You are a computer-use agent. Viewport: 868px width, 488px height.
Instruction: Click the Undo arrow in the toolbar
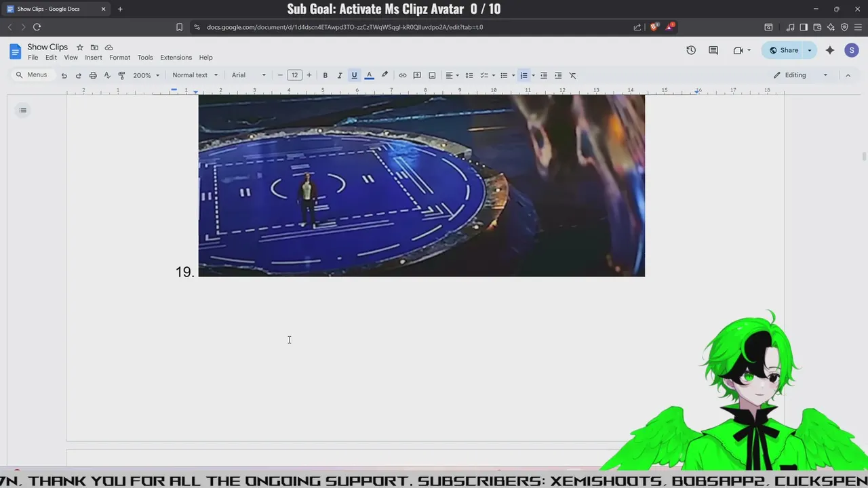(64, 75)
